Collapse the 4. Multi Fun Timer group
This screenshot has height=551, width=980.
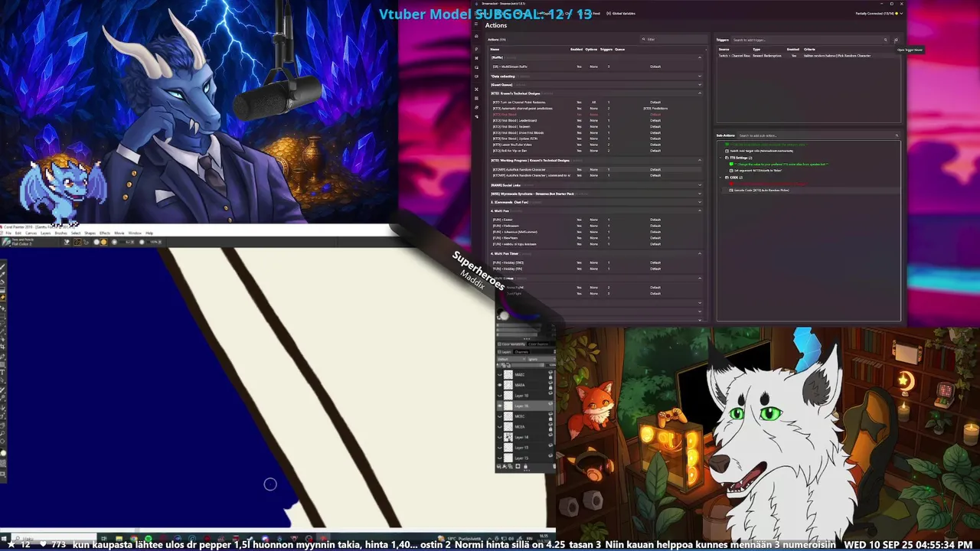click(700, 253)
